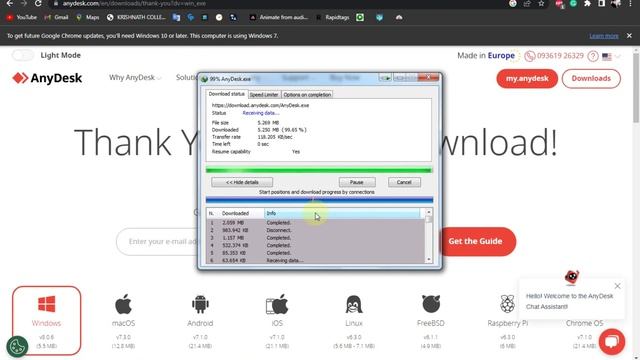Open the Chrome three-dot menu
This screenshot has width=640, height=360.
click(631, 4)
